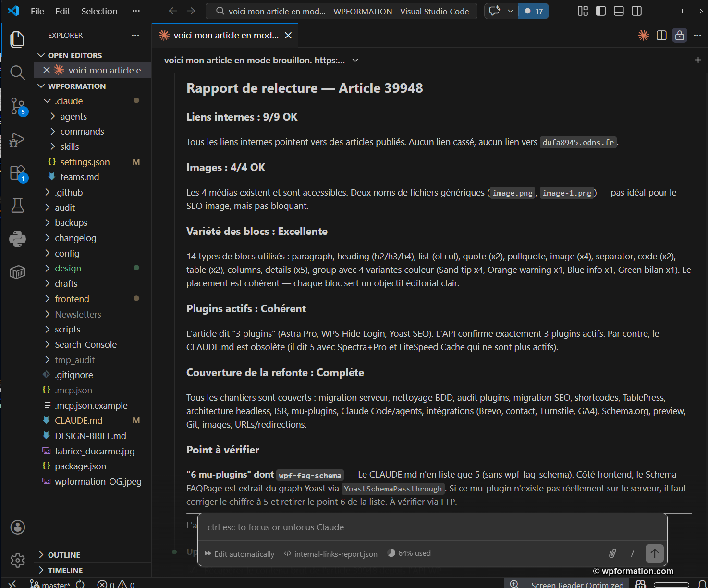Open the Selection menu
This screenshot has height=588, width=708.
tap(99, 11)
